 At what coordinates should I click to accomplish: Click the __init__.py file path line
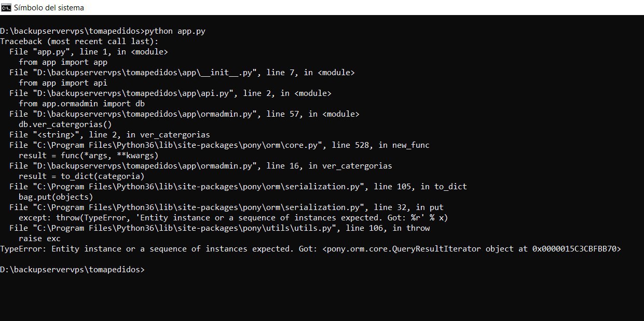pos(182,73)
